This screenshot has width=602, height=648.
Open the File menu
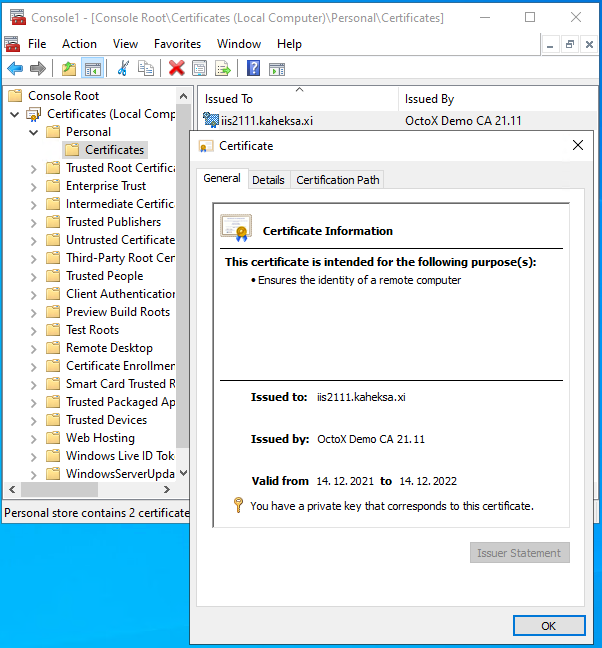(x=37, y=44)
